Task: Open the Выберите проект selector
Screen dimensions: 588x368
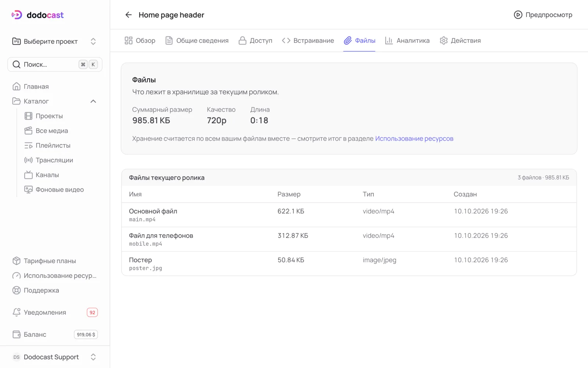Action: [55, 41]
